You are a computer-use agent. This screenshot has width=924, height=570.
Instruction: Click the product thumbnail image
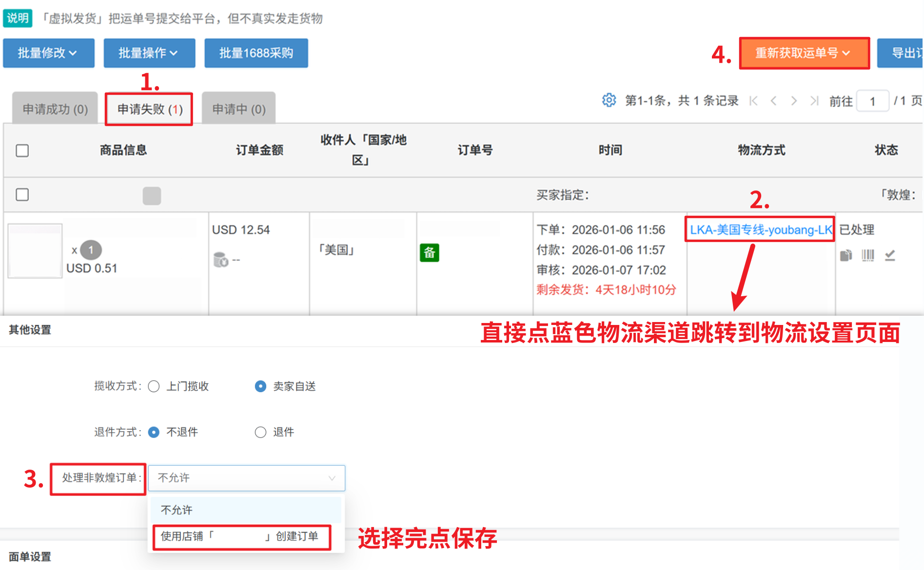(x=35, y=251)
